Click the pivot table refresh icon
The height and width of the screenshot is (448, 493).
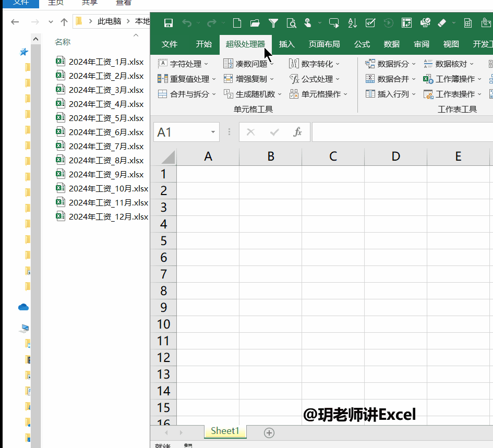point(407,23)
